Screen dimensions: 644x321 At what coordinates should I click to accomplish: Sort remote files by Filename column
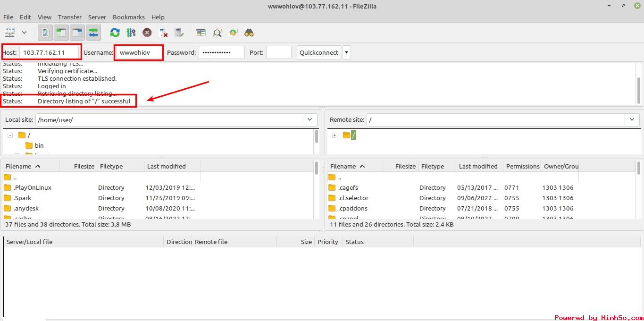click(x=354, y=166)
